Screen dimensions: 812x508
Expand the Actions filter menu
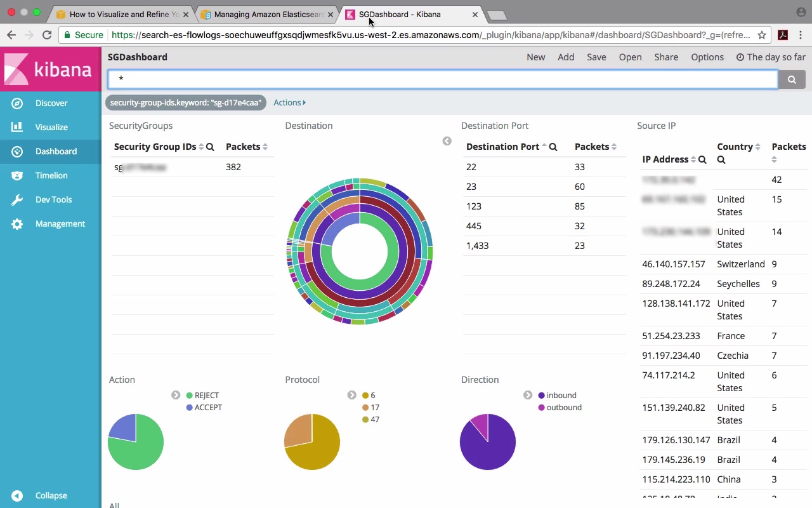(x=289, y=102)
